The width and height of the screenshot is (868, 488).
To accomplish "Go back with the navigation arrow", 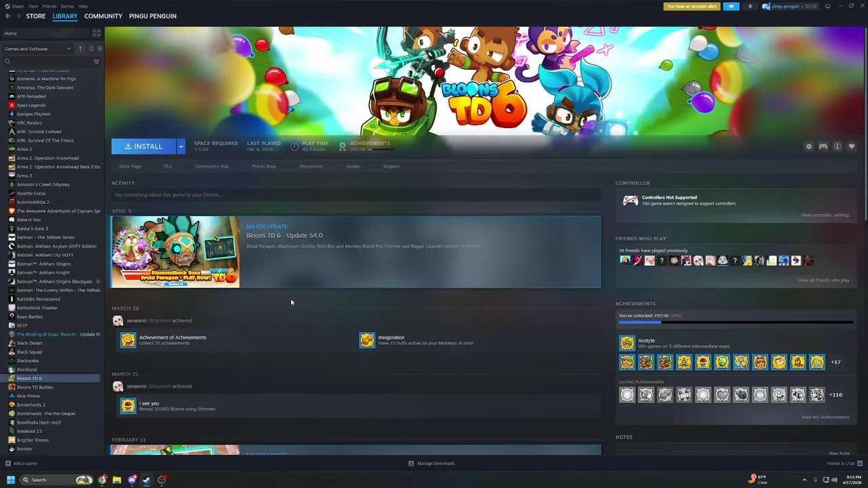I will 7,16.
